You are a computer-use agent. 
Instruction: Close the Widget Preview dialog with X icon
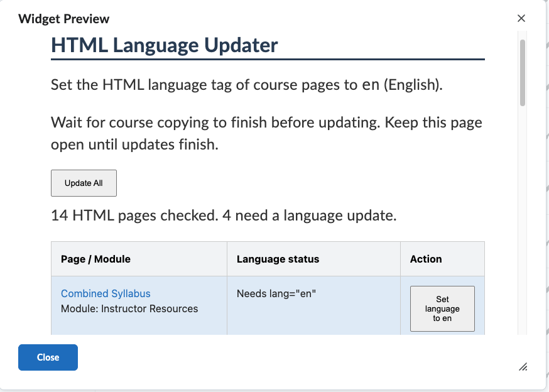coord(521,18)
